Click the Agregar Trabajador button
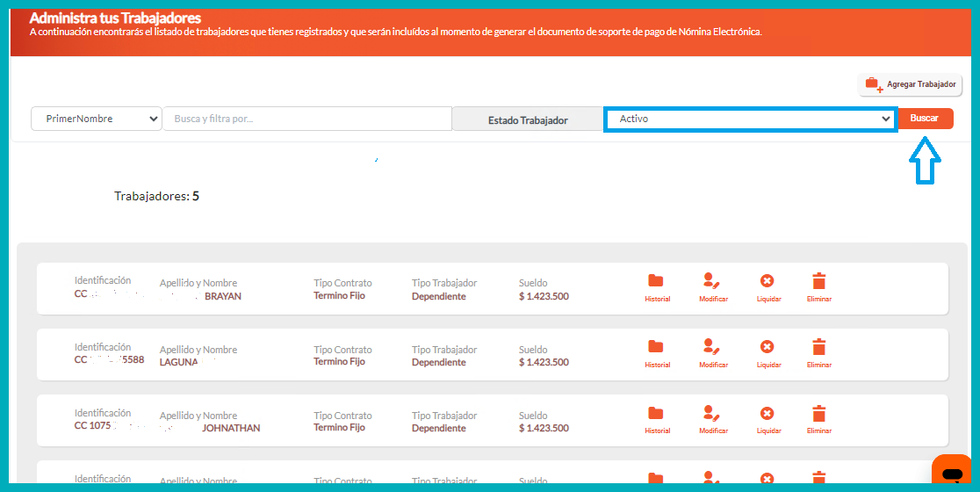Image resolution: width=980 pixels, height=492 pixels. click(911, 84)
